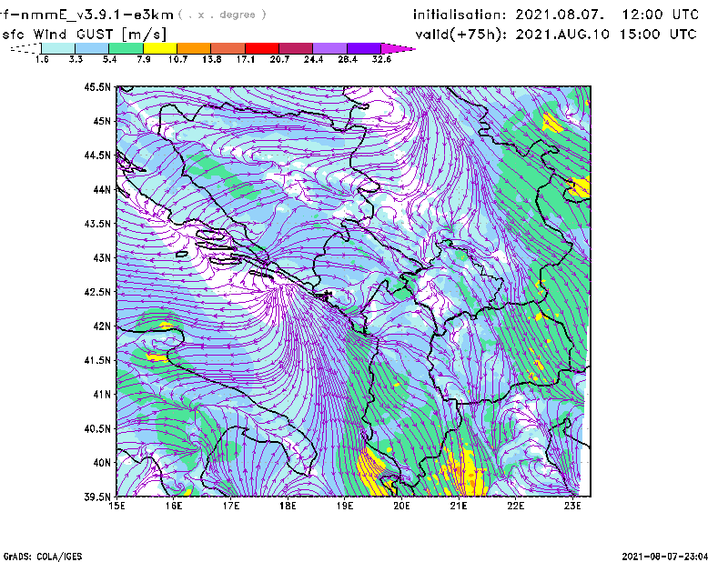The height and width of the screenshot is (562, 728).
Task: Click the legend value "1.6"
Action: (42, 59)
